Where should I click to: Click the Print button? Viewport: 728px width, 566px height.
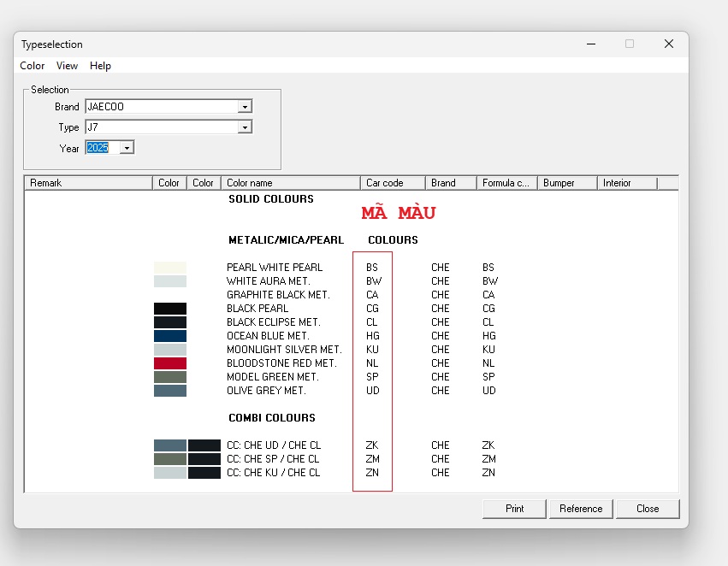(x=514, y=509)
